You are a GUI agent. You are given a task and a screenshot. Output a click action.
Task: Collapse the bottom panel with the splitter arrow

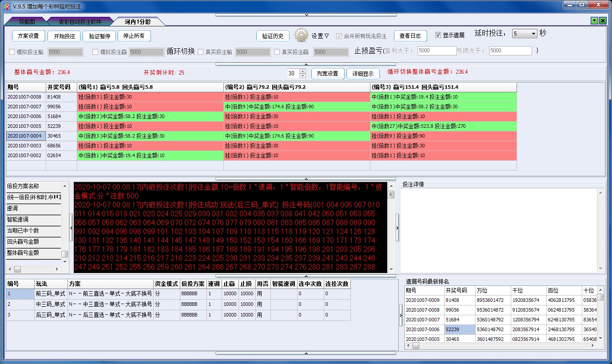click(306, 353)
